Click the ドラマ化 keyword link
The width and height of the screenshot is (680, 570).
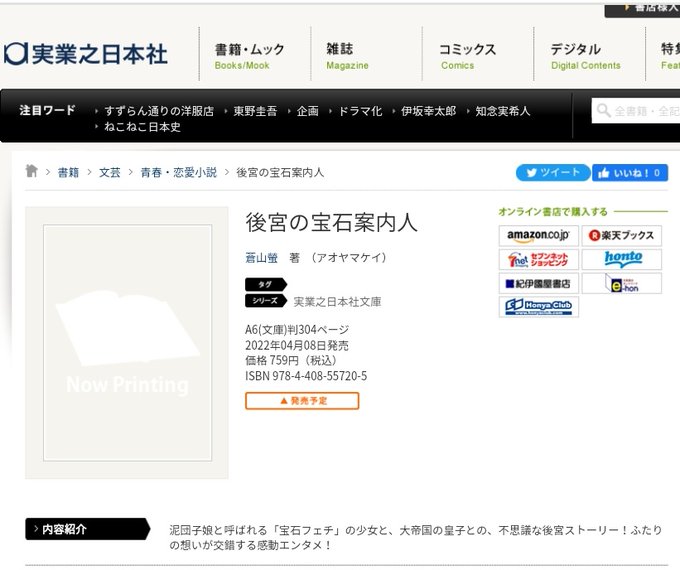pyautogui.click(x=360, y=111)
